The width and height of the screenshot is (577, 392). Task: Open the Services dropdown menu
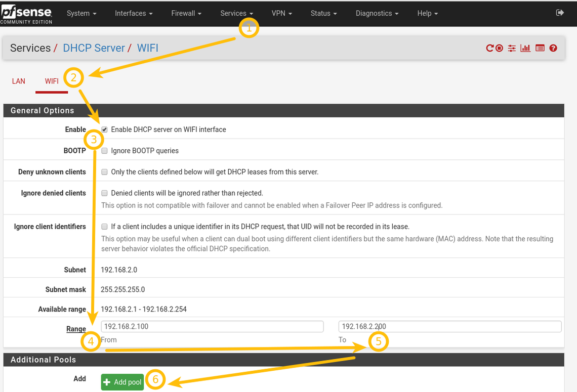[x=236, y=13]
